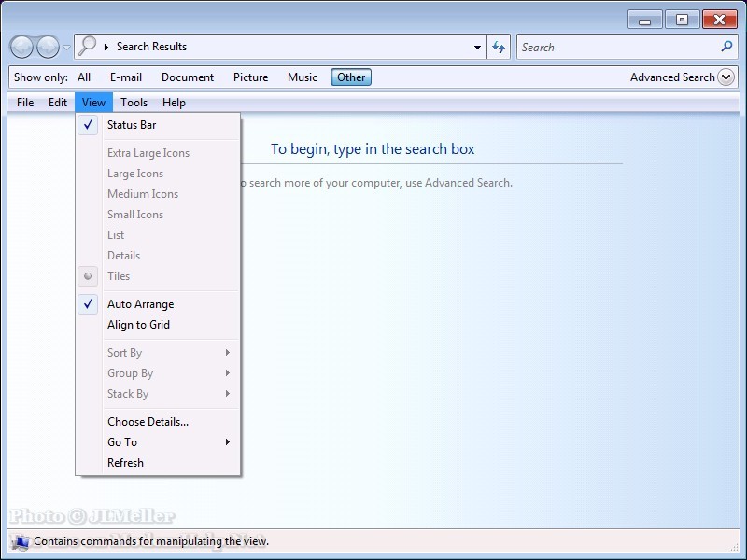Open the recent pages dropdown arrow
The width and height of the screenshot is (747, 560).
pos(66,48)
